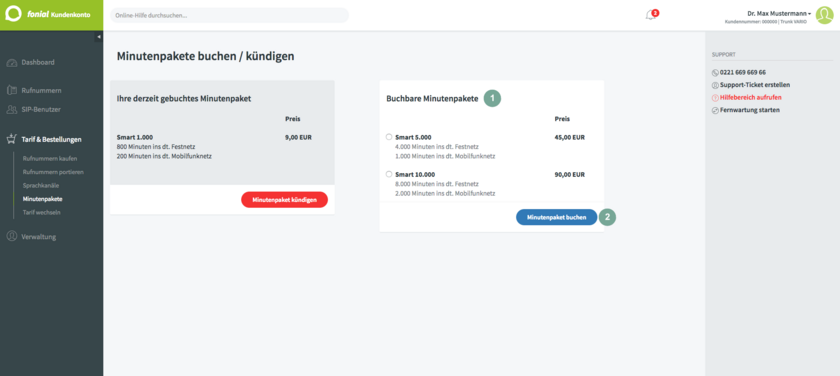Viewport: 840px width, 376px height.
Task: Click the 9,00 EUR price
Action: tap(298, 137)
